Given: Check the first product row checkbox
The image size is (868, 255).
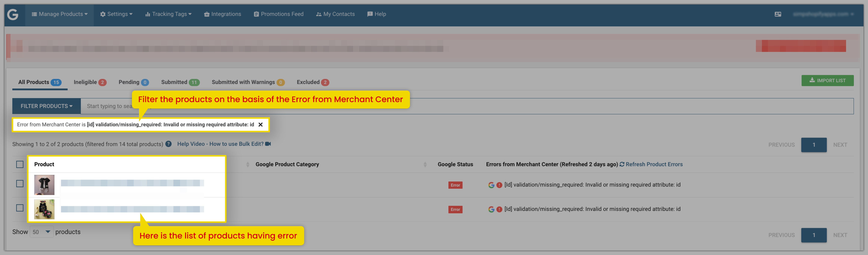Looking at the screenshot, I should coord(20,184).
